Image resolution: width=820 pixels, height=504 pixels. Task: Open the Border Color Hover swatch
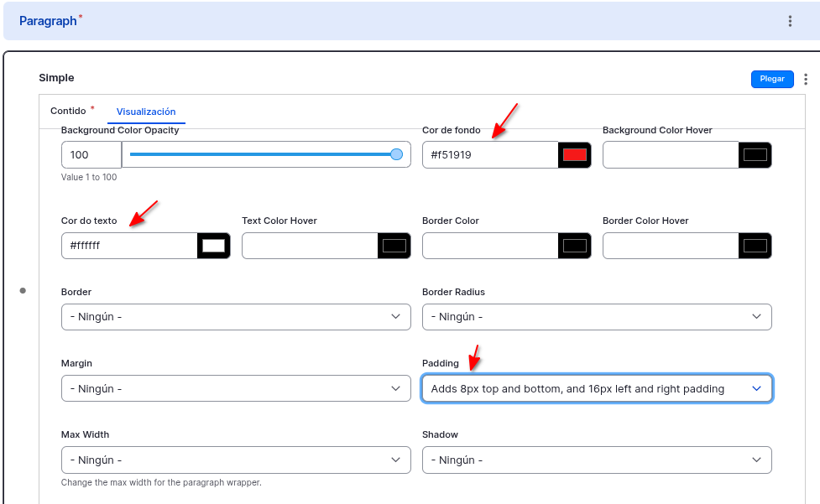(755, 246)
